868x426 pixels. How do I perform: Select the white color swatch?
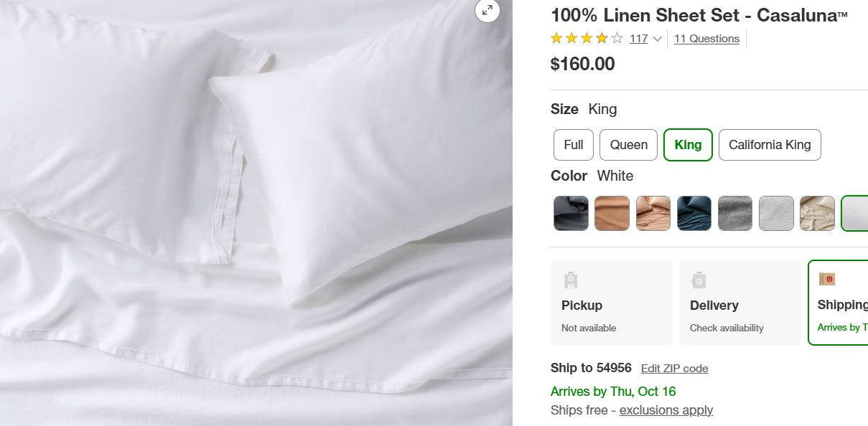858,213
